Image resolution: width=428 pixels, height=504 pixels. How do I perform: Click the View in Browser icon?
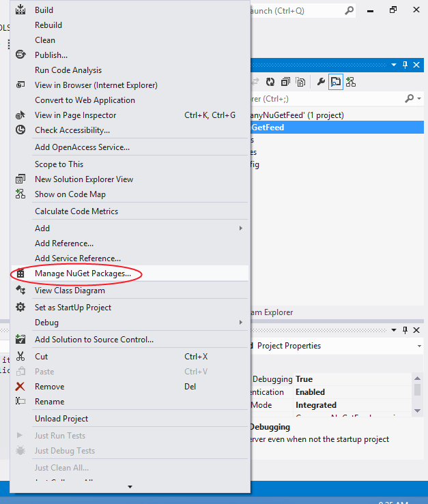(x=20, y=85)
